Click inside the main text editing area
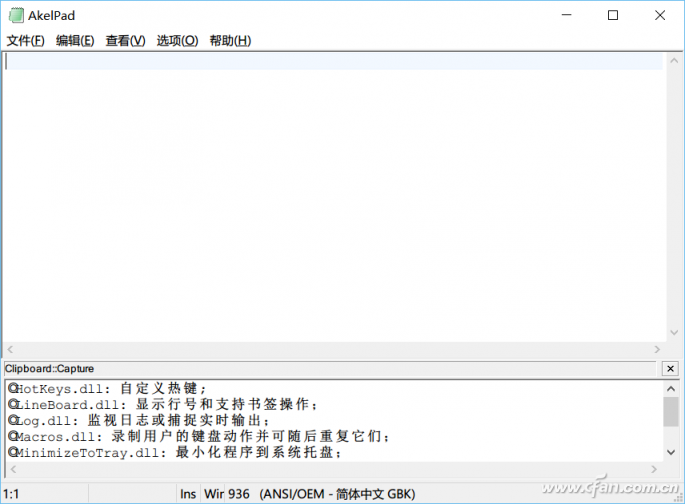 click(x=334, y=197)
